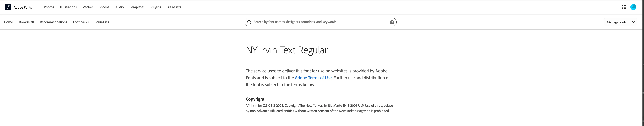This screenshot has height=126, width=644.
Task: Open the 3D Assets menu item
Action: tap(174, 7)
